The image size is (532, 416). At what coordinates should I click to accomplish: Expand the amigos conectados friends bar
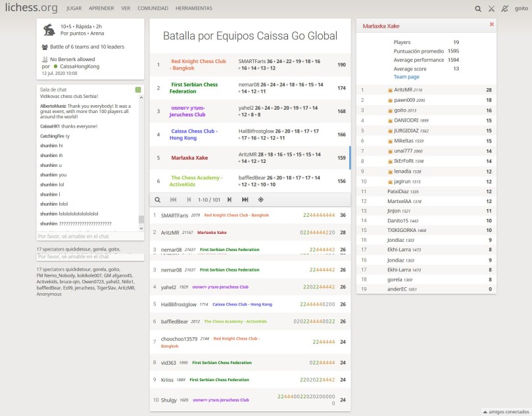coord(506,411)
